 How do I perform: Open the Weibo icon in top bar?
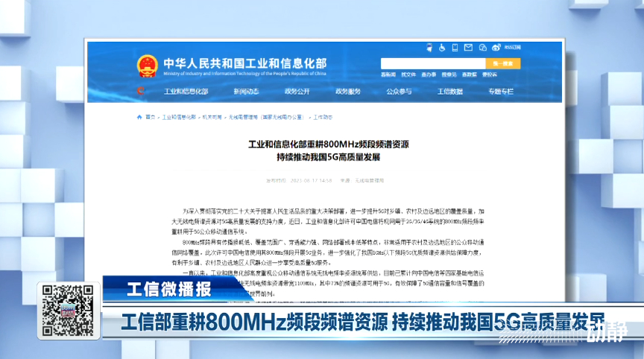point(496,48)
